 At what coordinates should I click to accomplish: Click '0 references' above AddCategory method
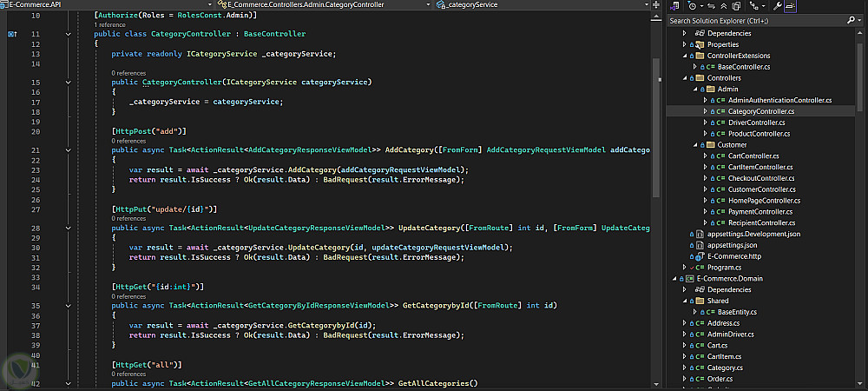[x=128, y=142]
